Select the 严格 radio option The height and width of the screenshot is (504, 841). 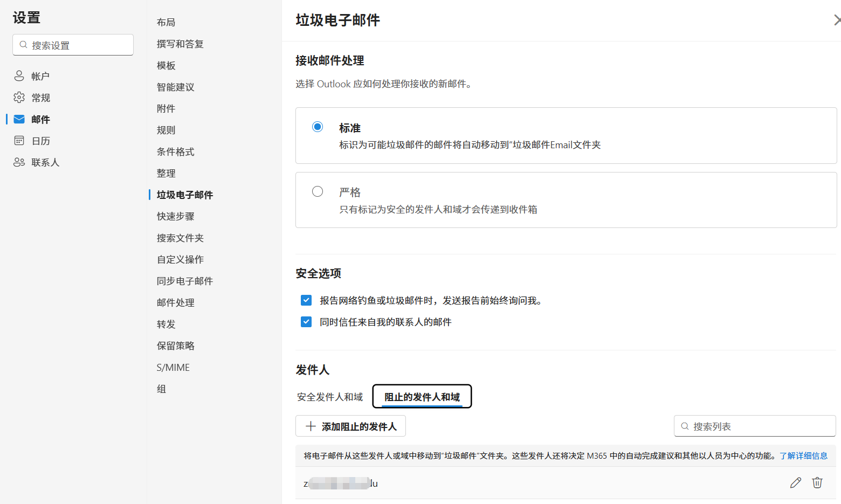(x=318, y=191)
